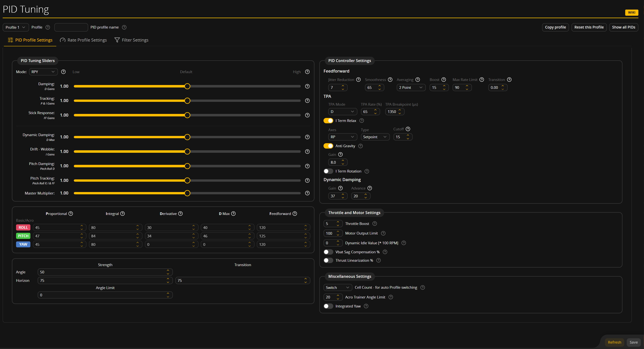Show help for slider Mode selector
The height and width of the screenshot is (349, 644).
click(x=63, y=72)
